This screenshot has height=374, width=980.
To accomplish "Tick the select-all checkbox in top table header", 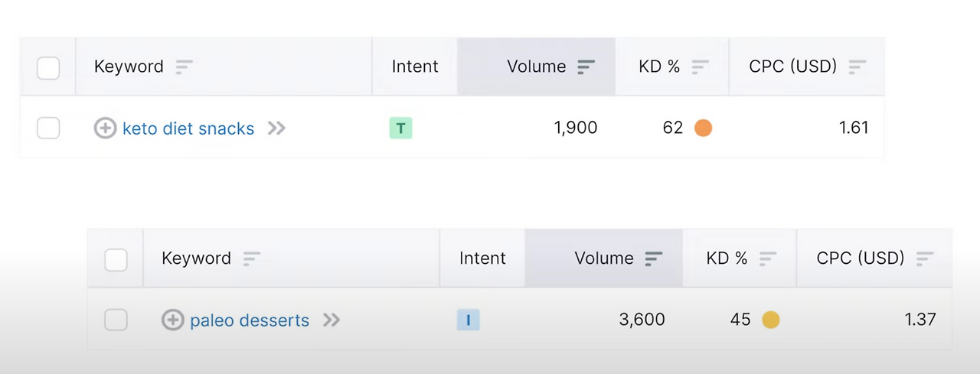I will [48, 67].
